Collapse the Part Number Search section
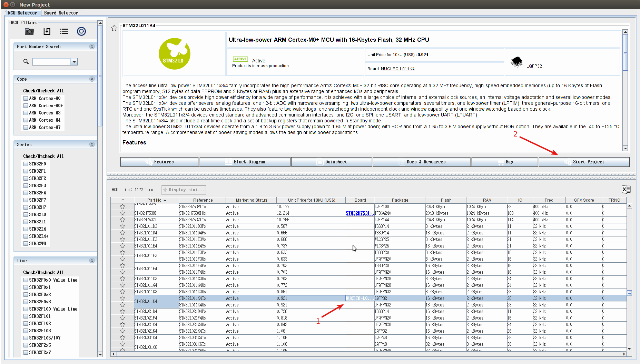Screen dimensions: 640x364 [x=92, y=47]
